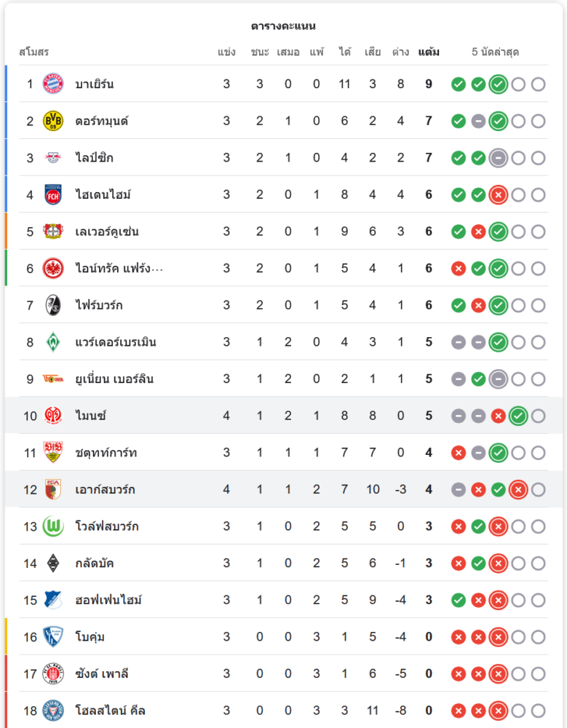Click the VfL Wolfsburg green W logo

(x=53, y=526)
